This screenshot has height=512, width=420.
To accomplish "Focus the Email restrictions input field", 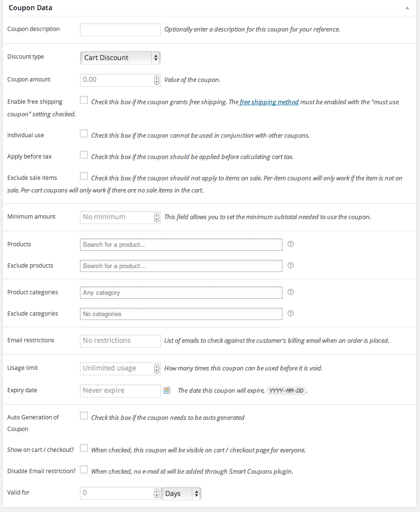I will [x=120, y=341].
